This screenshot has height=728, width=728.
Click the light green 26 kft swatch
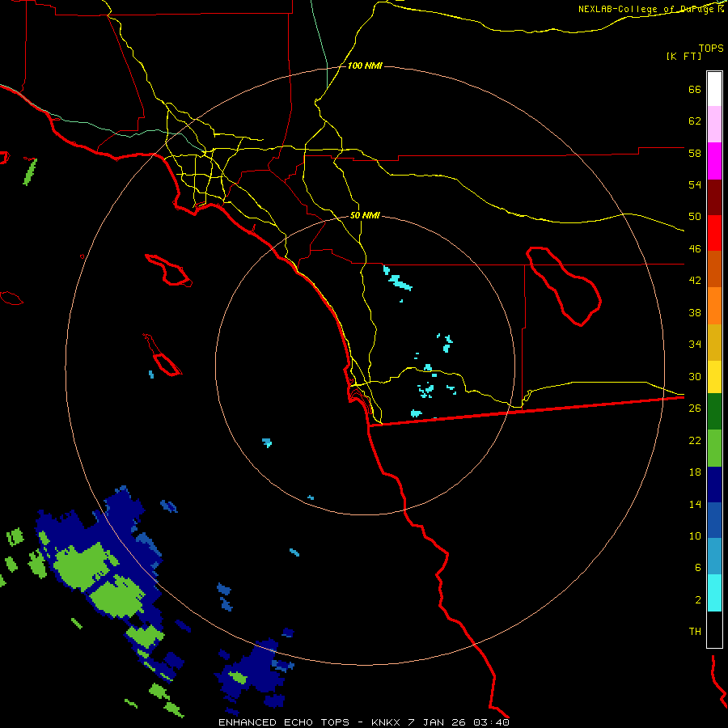714,448
